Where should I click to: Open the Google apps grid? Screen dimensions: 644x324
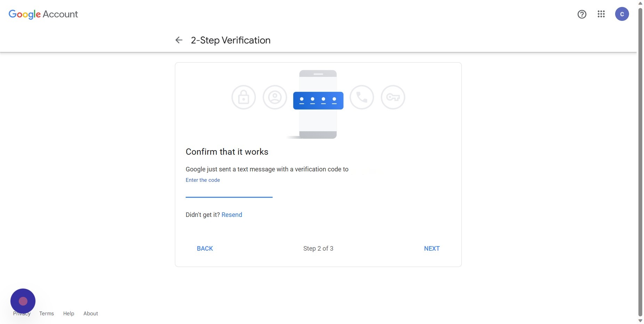point(601,14)
